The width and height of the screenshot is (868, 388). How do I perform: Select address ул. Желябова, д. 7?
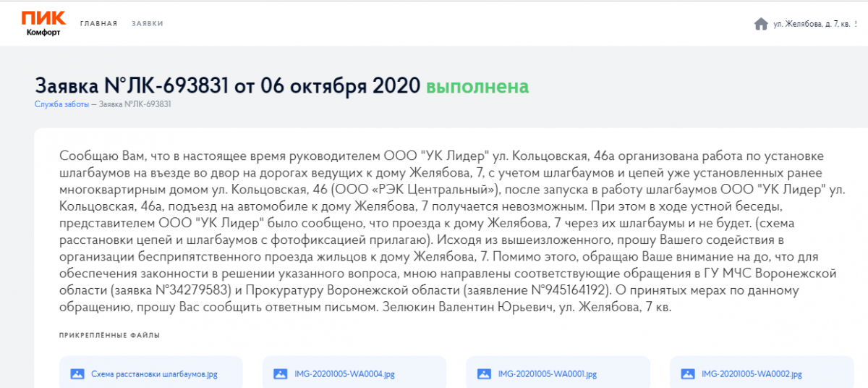pyautogui.click(x=814, y=24)
